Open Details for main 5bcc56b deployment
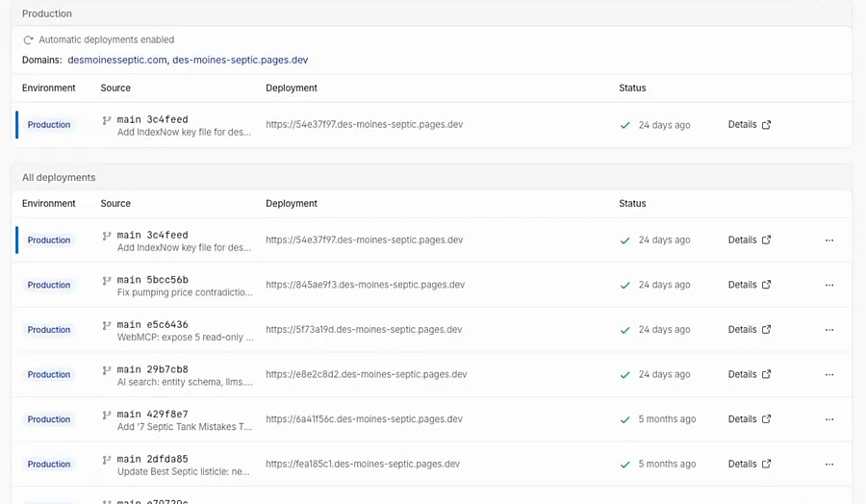 coord(749,285)
